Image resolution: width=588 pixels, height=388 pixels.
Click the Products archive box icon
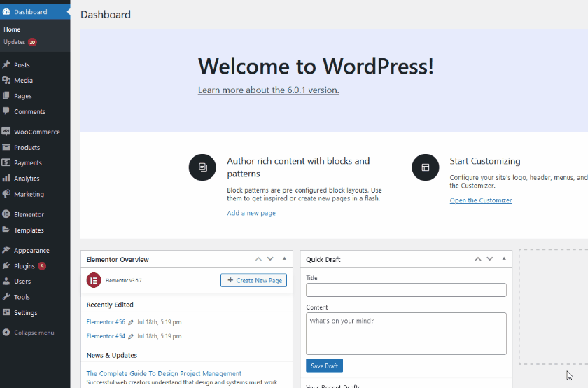point(6,147)
